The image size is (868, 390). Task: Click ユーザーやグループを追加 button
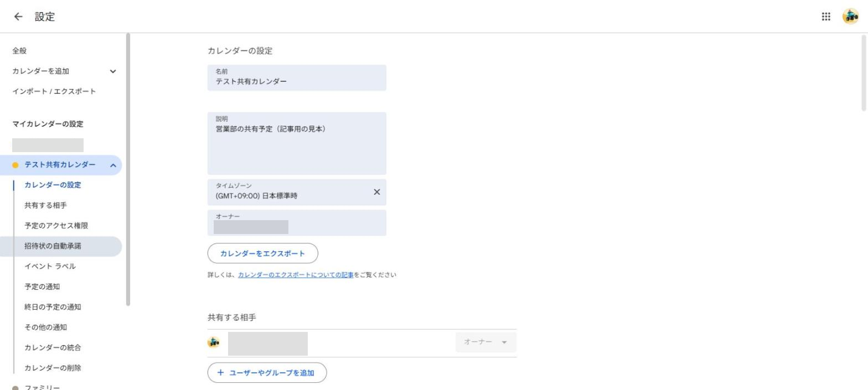click(x=267, y=372)
